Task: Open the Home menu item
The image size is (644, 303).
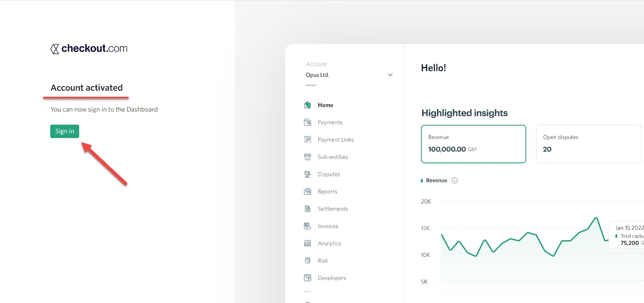Action: tap(325, 105)
